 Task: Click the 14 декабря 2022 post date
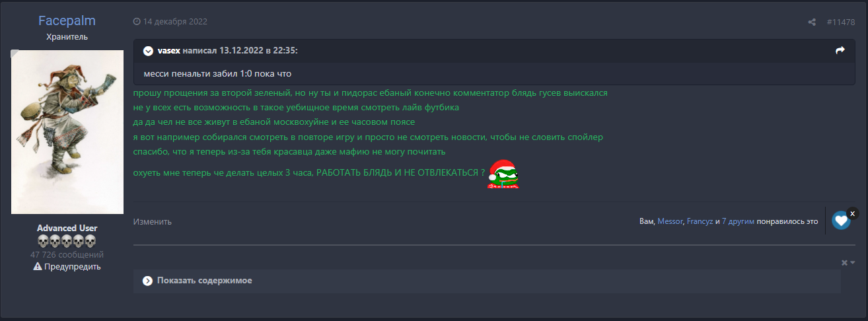175,22
